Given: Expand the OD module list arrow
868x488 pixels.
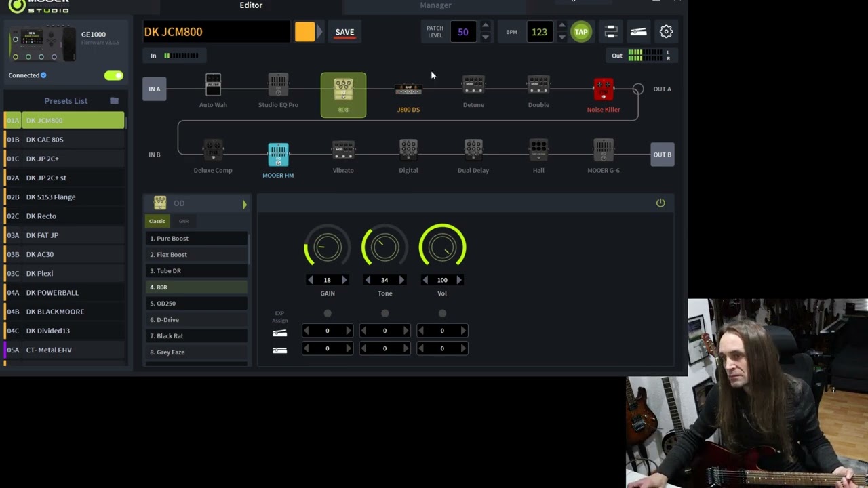Looking at the screenshot, I should tap(245, 203).
